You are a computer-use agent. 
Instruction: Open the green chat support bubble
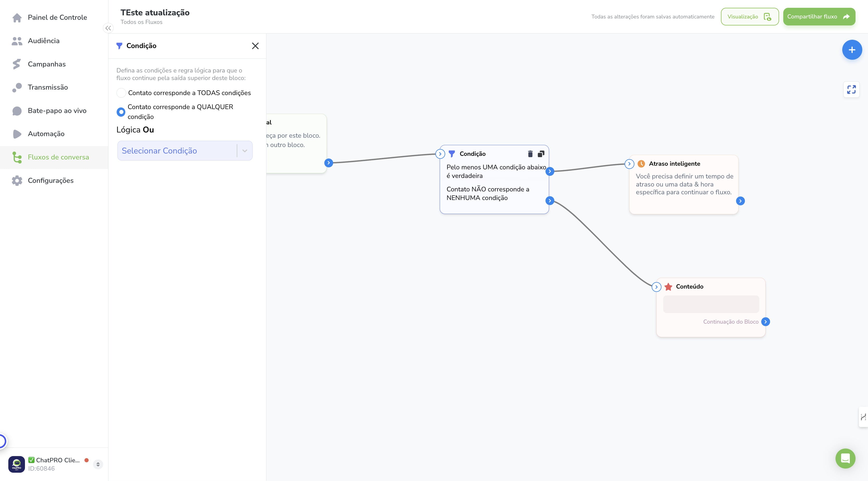845,458
